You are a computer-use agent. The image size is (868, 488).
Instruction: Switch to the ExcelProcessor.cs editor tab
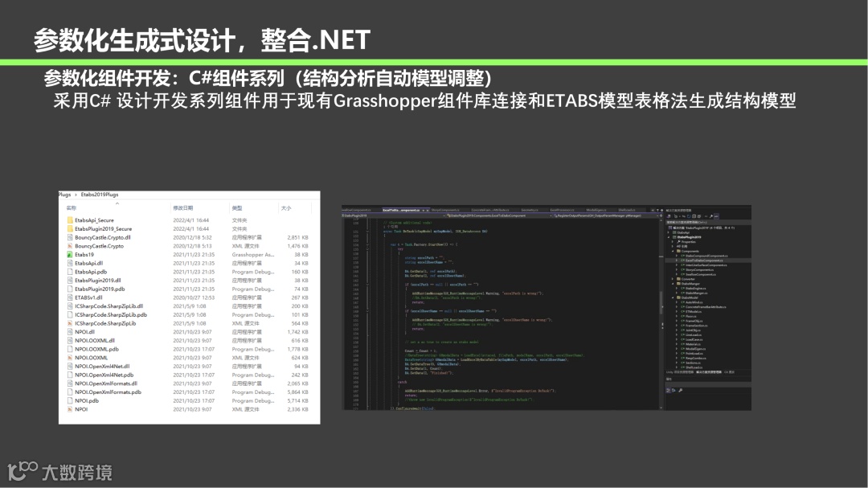[x=562, y=210]
